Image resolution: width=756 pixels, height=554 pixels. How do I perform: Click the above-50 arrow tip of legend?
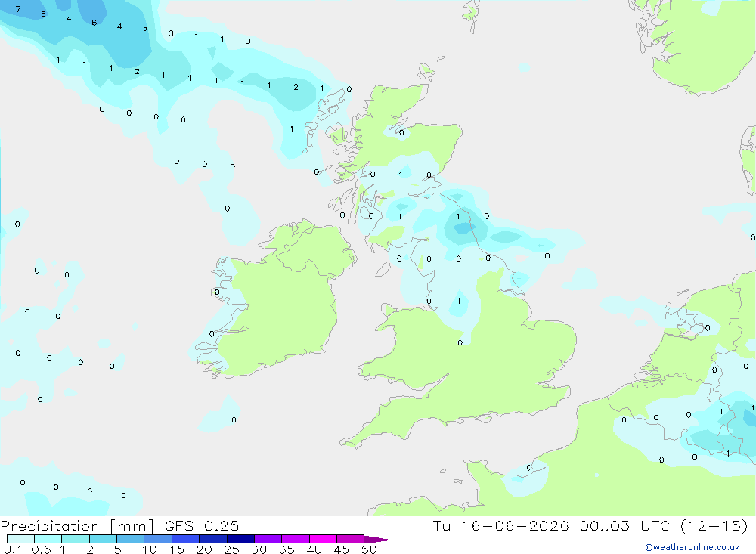[378, 540]
